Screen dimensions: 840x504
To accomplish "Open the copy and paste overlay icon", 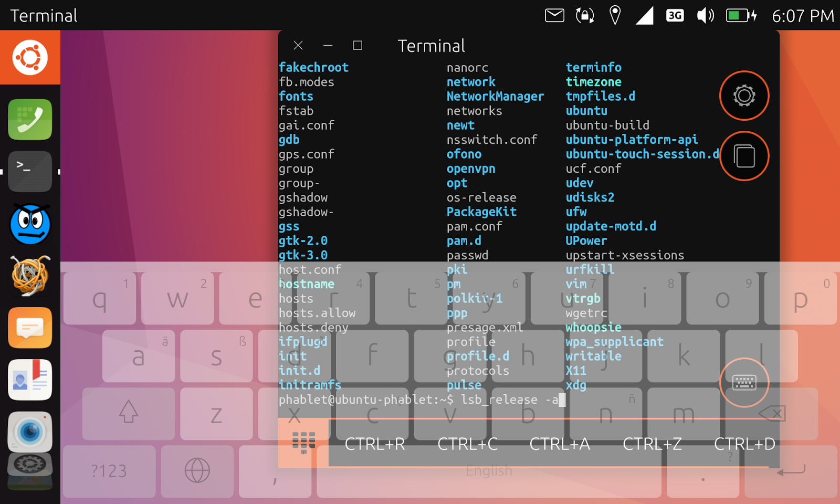I will coord(743,155).
